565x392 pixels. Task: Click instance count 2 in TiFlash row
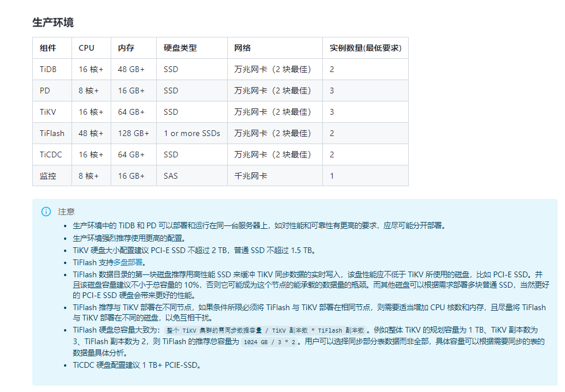coord(366,133)
